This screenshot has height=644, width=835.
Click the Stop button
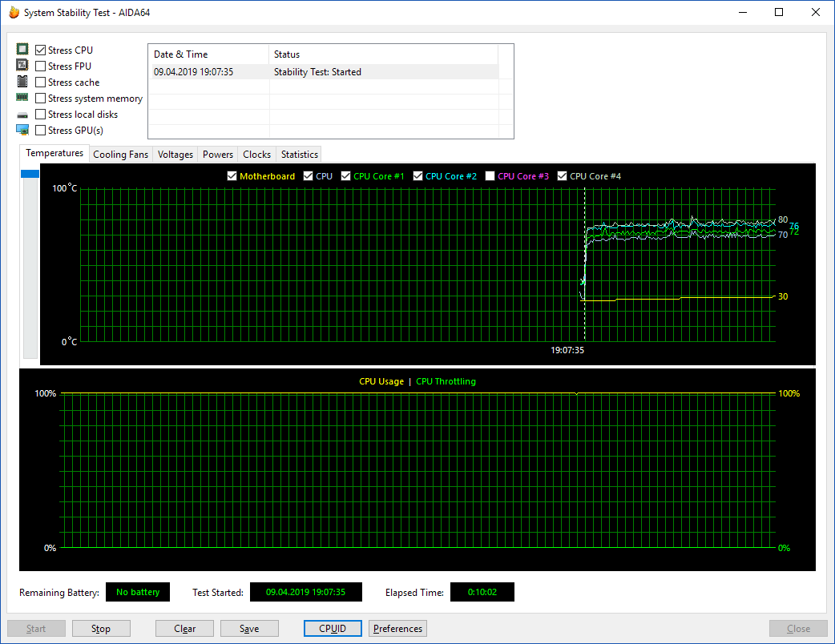(101, 629)
